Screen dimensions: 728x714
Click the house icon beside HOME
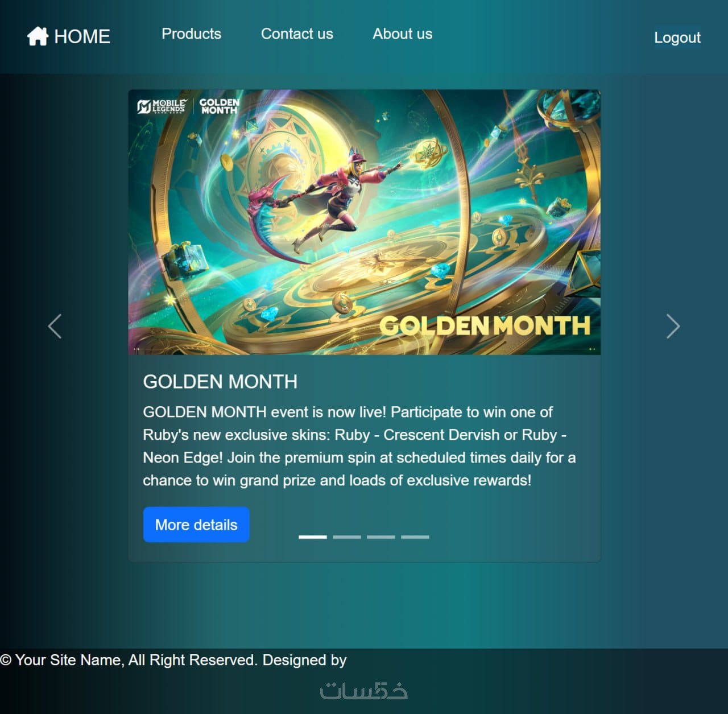[x=38, y=36]
